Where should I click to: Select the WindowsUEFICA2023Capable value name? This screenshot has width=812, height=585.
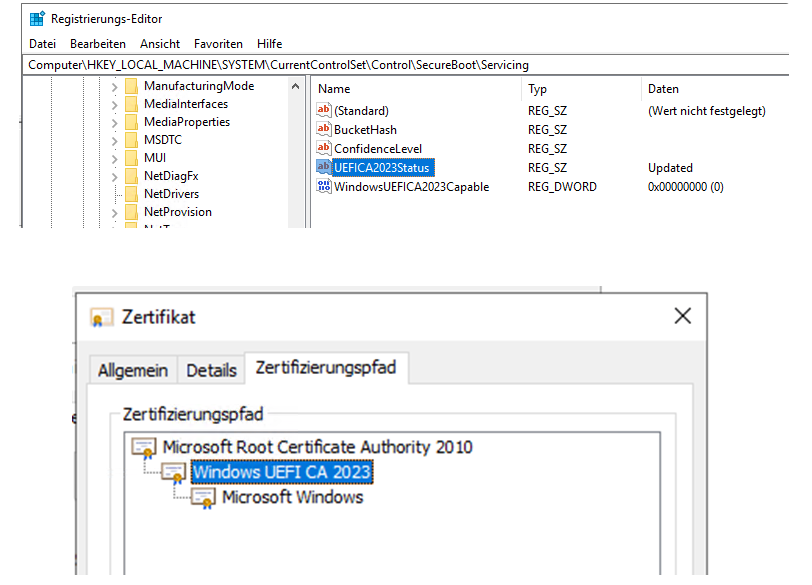pos(412,187)
